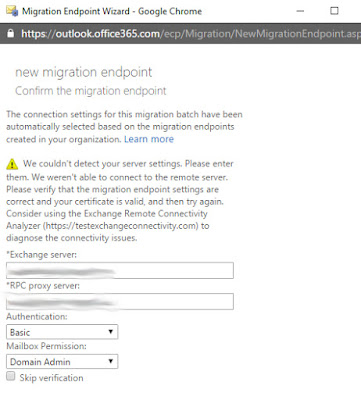Click the testexchangeconnectivity.com URL text
The height and width of the screenshot is (400, 361).
pos(122,226)
